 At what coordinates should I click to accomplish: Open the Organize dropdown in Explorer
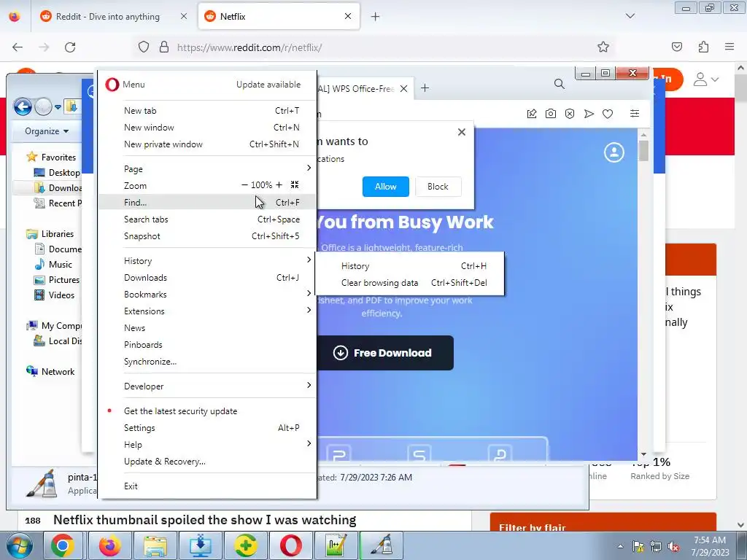(x=46, y=131)
